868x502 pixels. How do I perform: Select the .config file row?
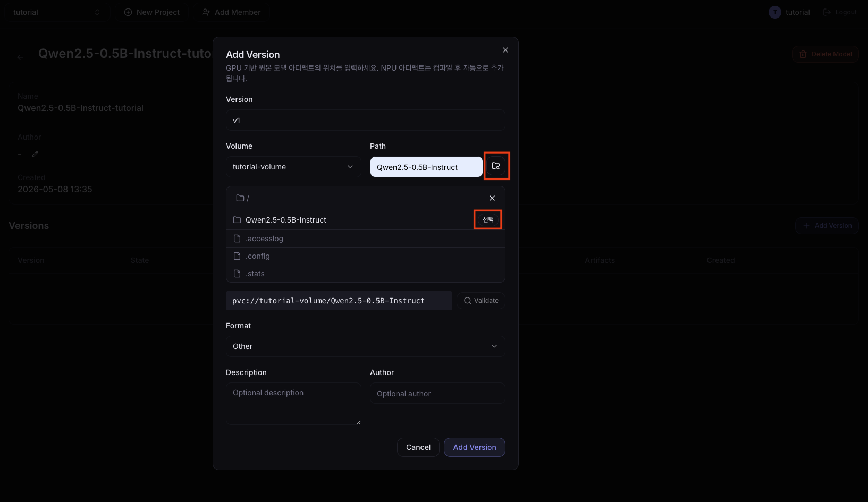point(365,256)
